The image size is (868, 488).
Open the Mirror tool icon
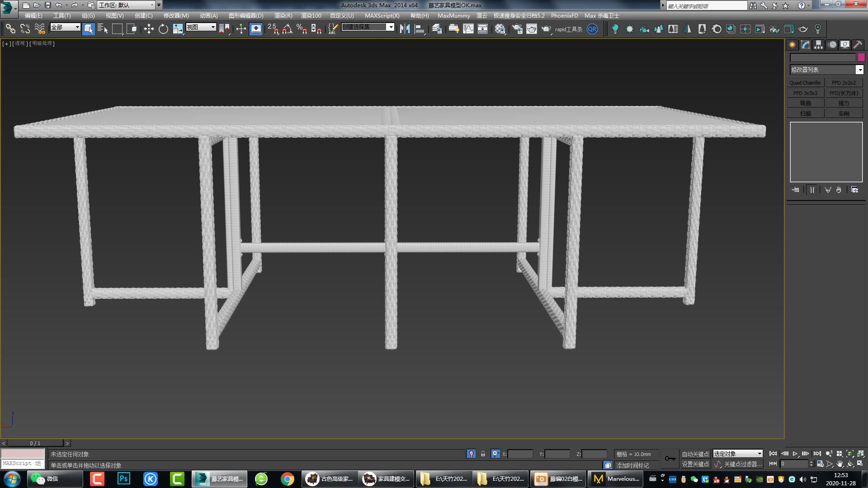(x=405, y=28)
